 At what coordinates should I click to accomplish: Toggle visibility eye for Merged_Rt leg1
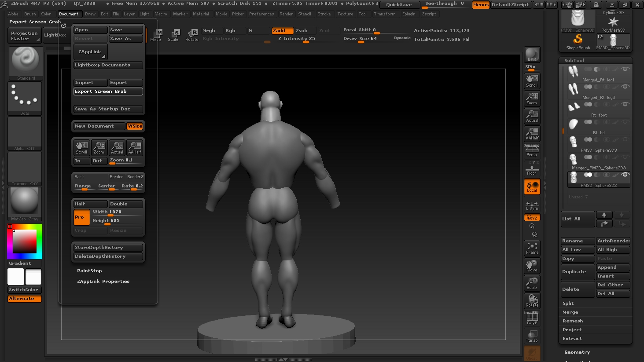point(625,69)
